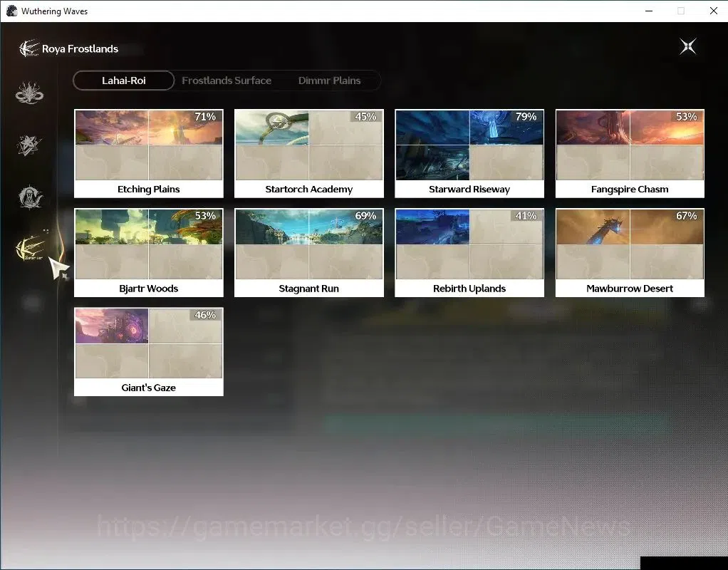This screenshot has width=728, height=570.
Task: Select the highlighted Roya Frostlands sidebar emblem
Action: click(x=31, y=248)
